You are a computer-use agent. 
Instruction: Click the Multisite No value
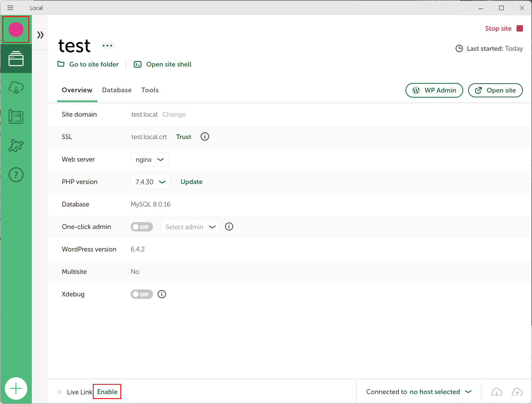click(135, 272)
